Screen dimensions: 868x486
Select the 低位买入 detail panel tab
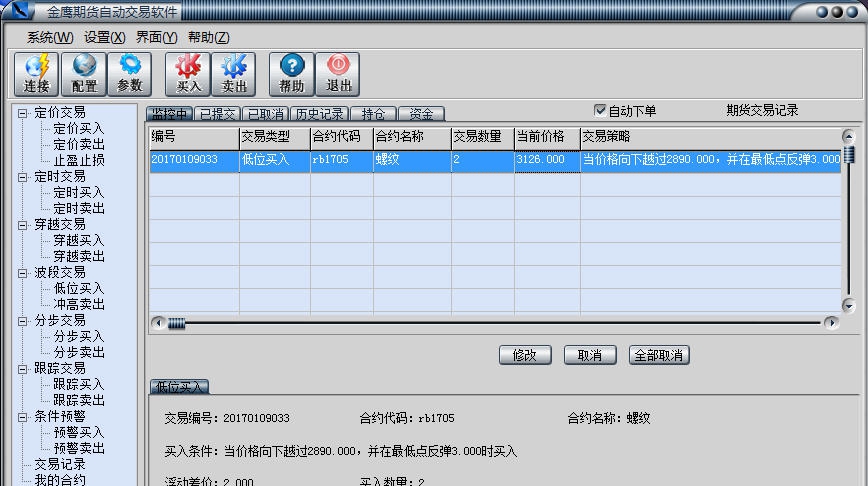click(179, 386)
